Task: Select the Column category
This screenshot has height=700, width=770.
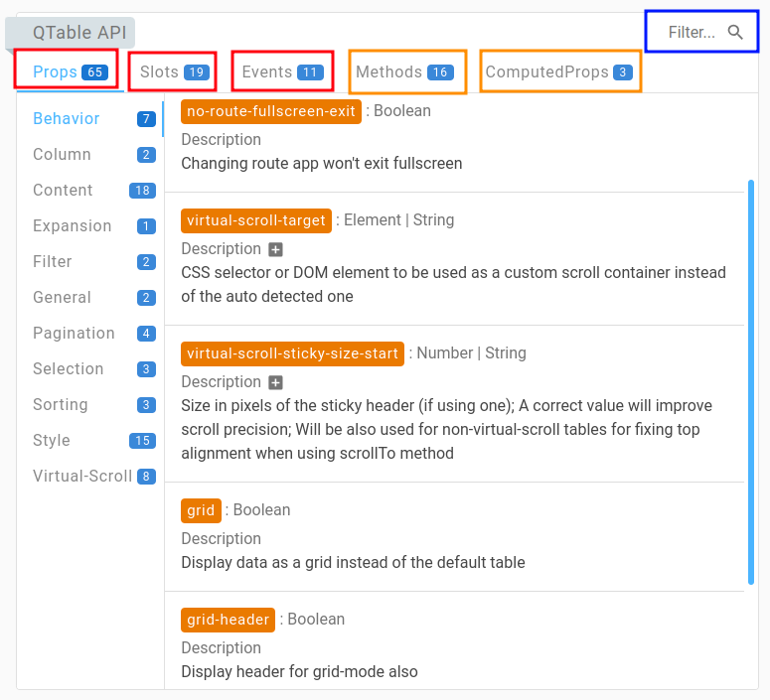Action: 62,155
